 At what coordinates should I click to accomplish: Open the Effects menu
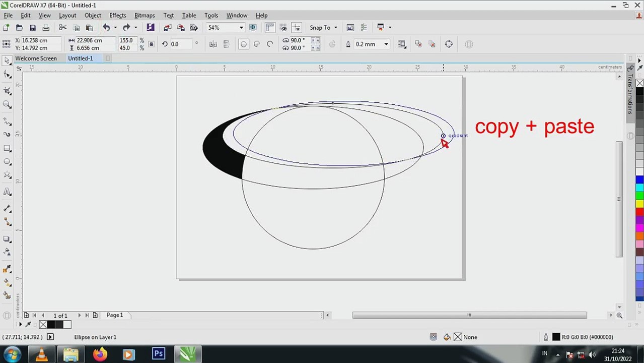(117, 16)
